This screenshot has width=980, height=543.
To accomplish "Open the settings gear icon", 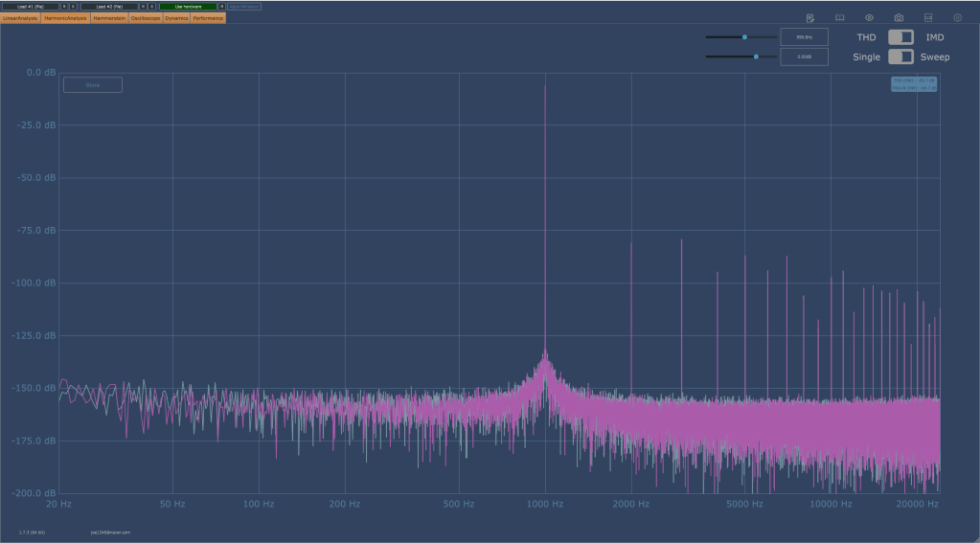I will (x=957, y=18).
